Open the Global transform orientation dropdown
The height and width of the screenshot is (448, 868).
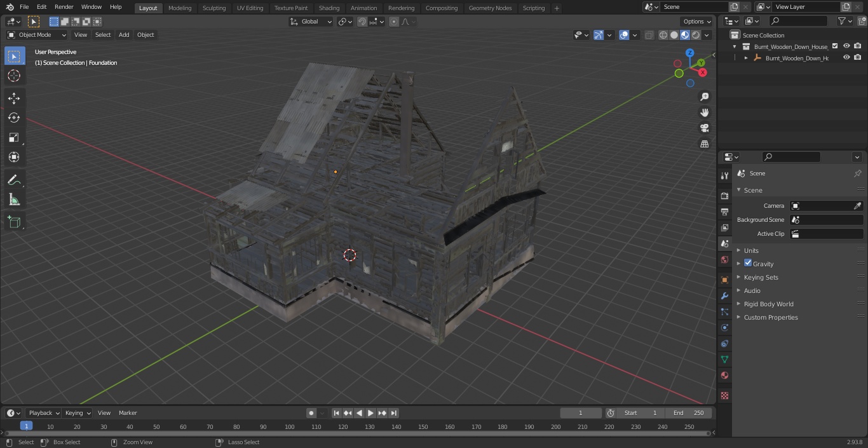pos(311,22)
